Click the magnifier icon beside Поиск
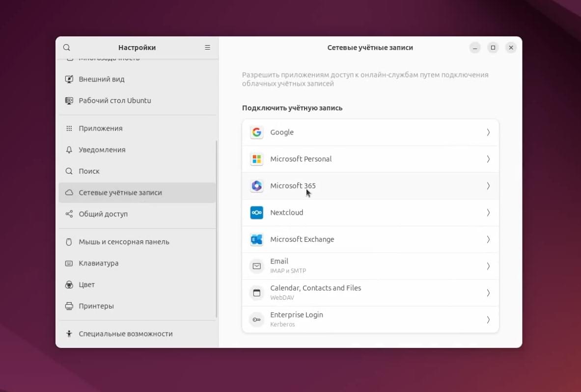The width and height of the screenshot is (581, 392). coord(69,171)
